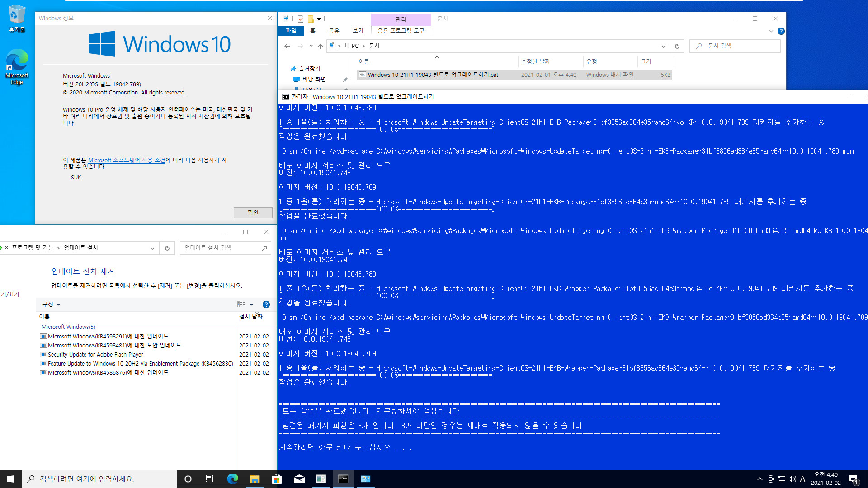Image resolution: width=868 pixels, height=488 pixels.
Task: Click the taskbar search box
Action: tap(99, 479)
